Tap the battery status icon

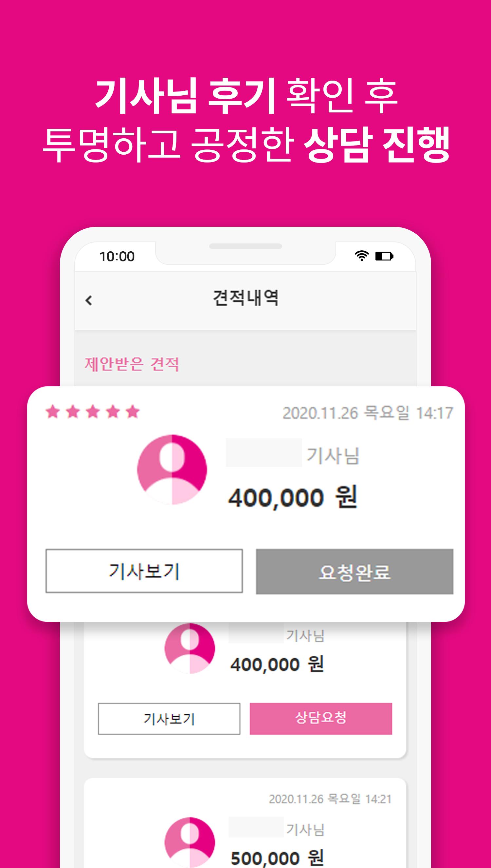(384, 256)
